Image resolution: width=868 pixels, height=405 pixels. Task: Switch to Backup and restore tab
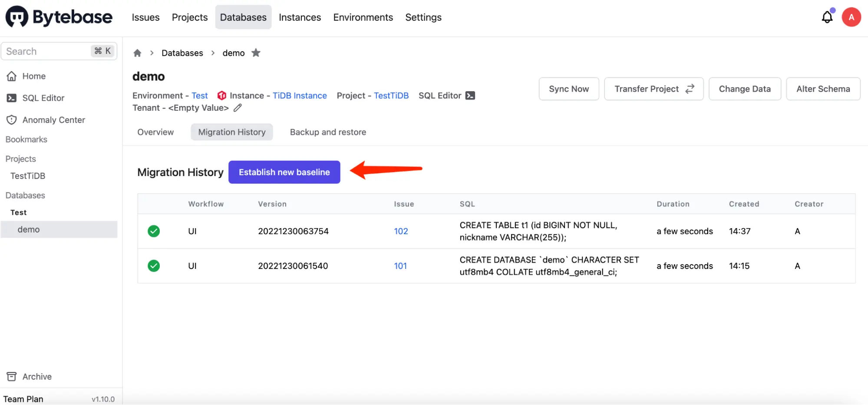pos(328,132)
